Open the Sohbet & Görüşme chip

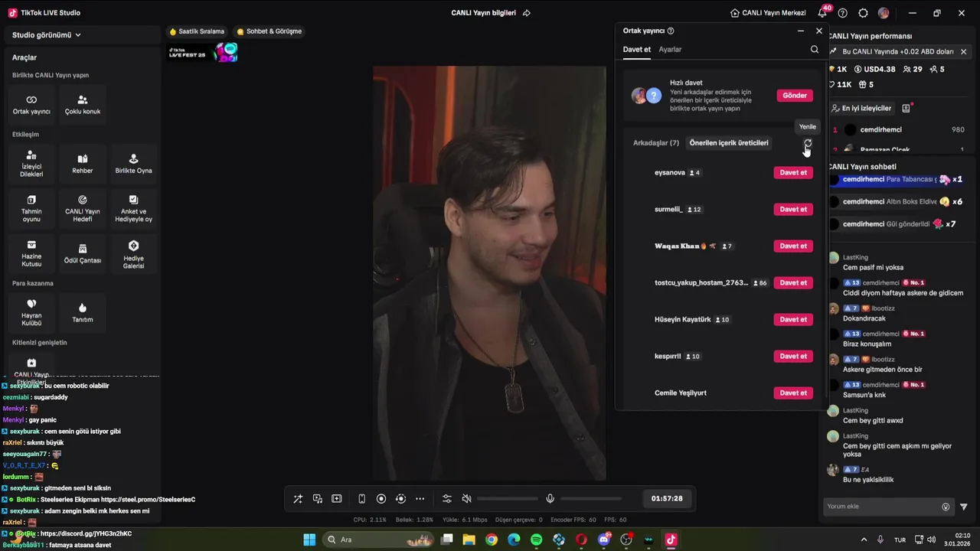click(269, 31)
